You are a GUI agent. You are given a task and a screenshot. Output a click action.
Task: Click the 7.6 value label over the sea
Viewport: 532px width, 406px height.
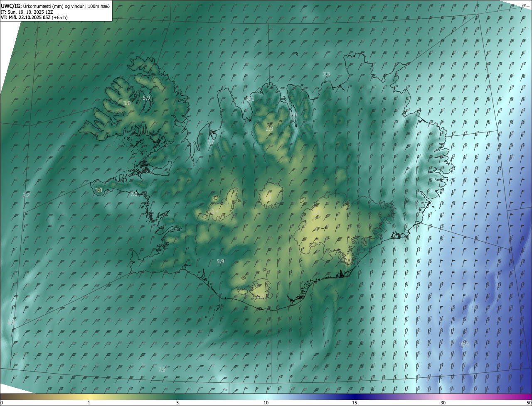tap(162, 369)
